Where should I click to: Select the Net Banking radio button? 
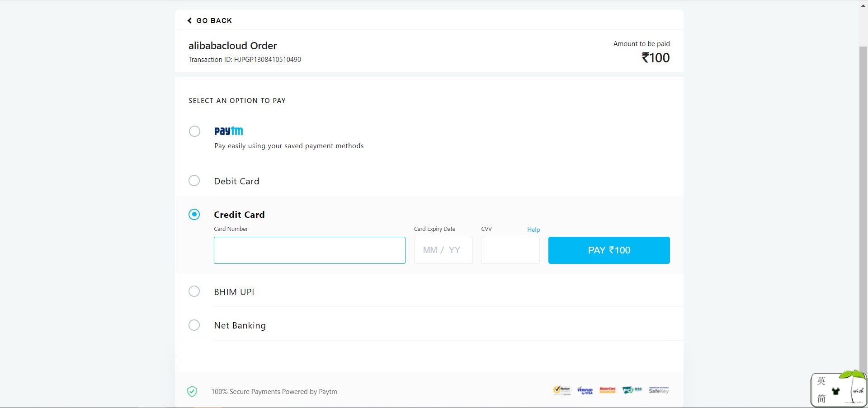click(x=194, y=325)
